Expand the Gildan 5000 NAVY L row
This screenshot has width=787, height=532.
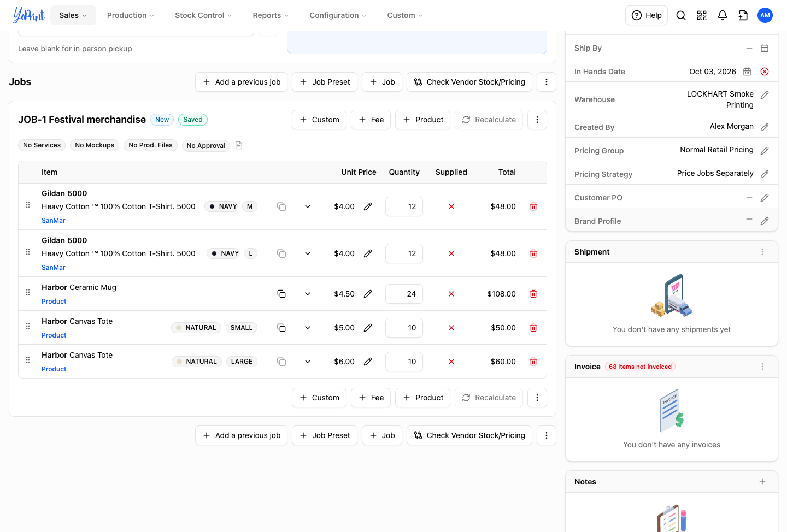click(x=308, y=253)
